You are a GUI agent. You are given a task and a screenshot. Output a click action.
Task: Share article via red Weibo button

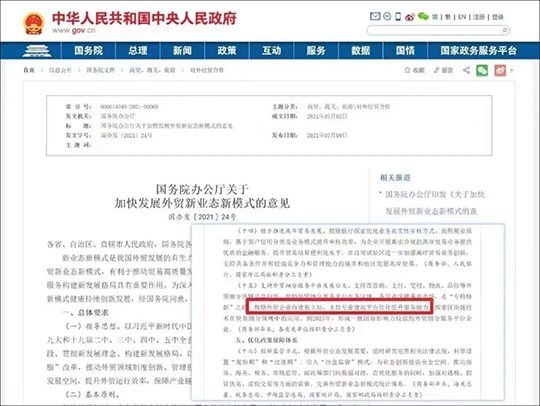(500, 70)
